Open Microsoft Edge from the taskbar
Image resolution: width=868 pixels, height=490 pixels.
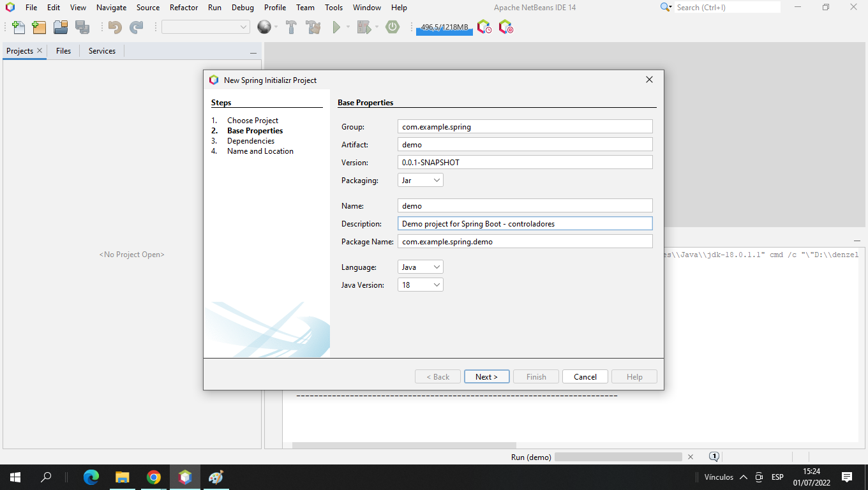pos(91,477)
